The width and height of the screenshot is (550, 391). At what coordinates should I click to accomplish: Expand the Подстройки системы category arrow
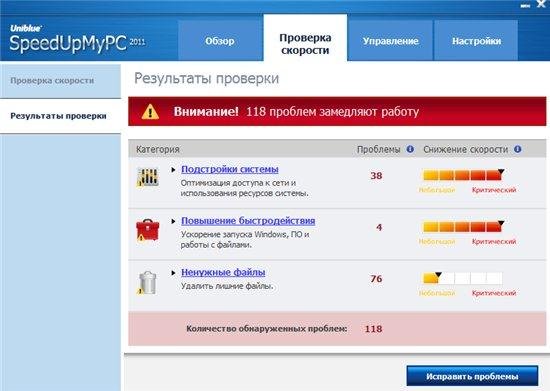pos(173,170)
